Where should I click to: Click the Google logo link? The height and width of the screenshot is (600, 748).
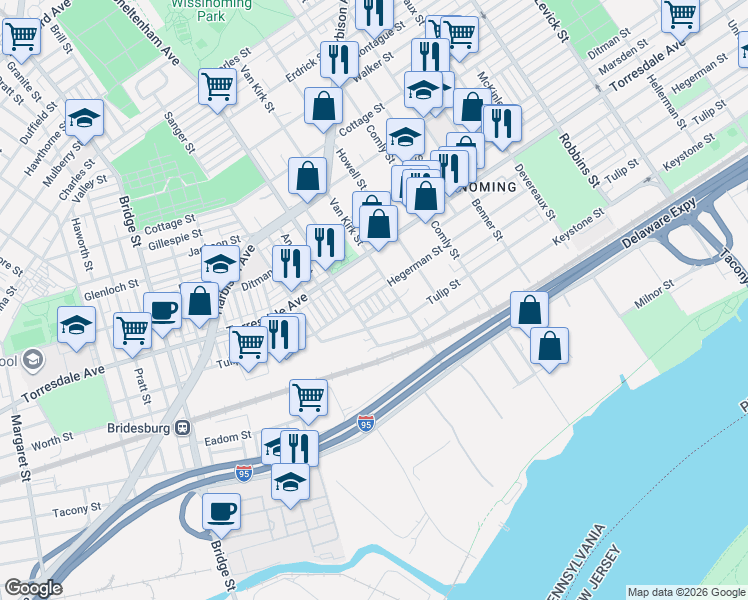(33, 588)
